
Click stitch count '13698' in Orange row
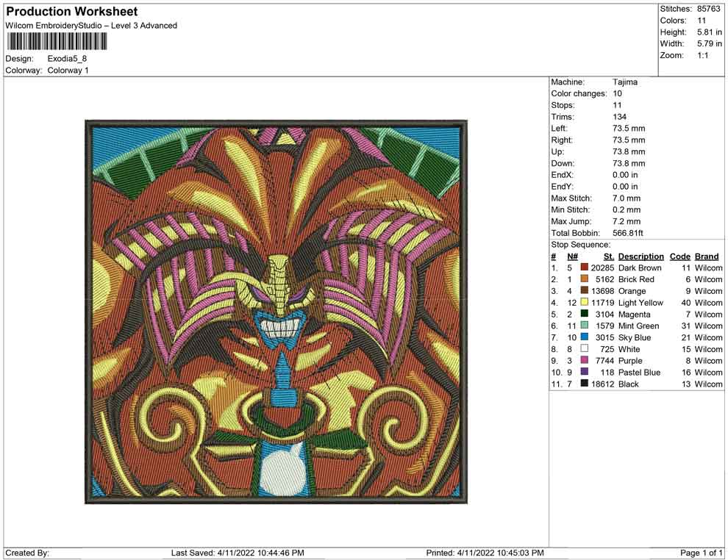pyautogui.click(x=602, y=291)
